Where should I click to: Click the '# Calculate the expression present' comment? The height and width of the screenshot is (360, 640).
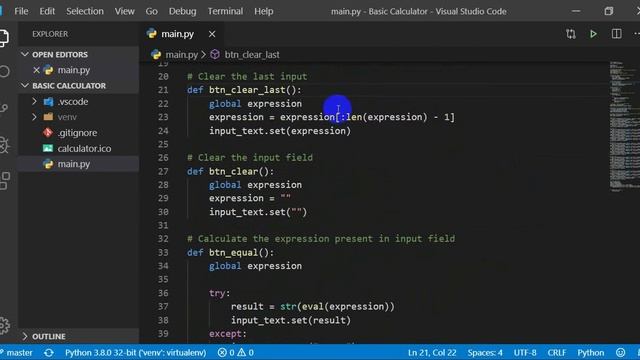[321, 239]
